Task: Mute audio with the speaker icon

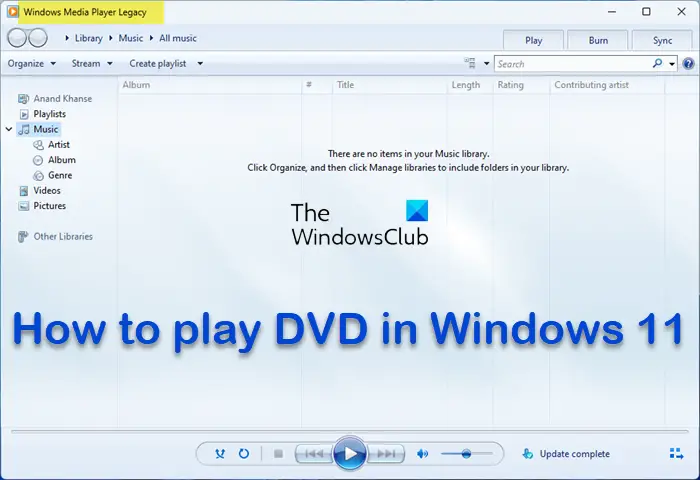Action: 422,454
